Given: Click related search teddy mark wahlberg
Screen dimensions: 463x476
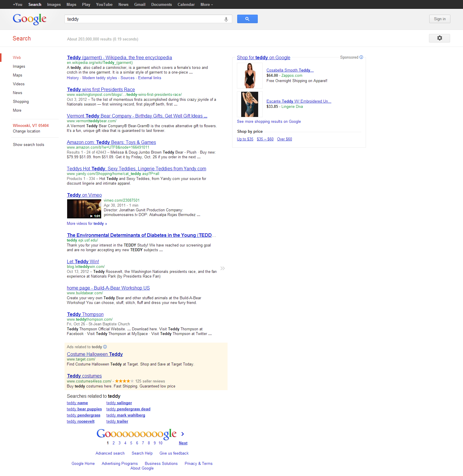Looking at the screenshot, I should click(x=126, y=415).
